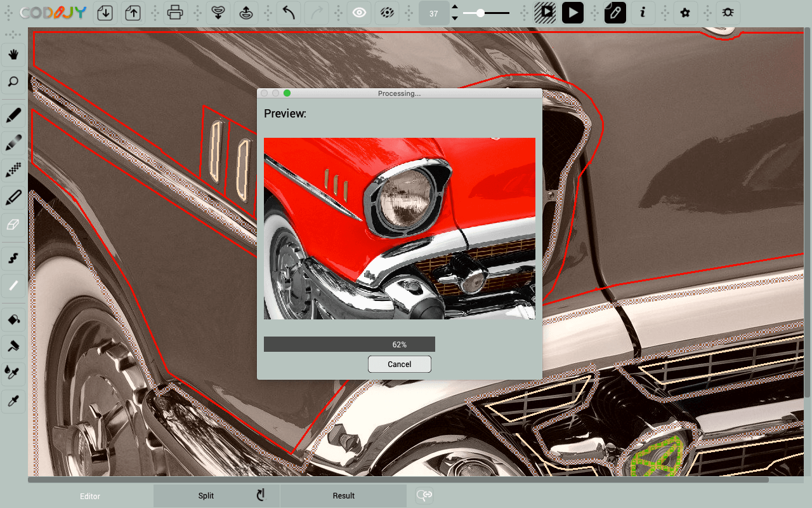Undo the last action
This screenshot has width=812, height=508.
pyautogui.click(x=289, y=13)
